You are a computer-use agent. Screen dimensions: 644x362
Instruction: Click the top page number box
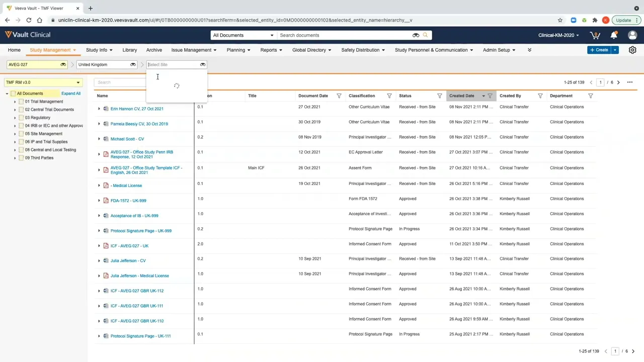coord(600,82)
